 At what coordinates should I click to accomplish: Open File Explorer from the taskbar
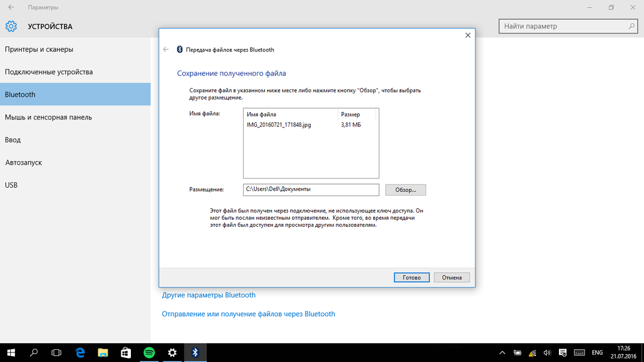103,352
